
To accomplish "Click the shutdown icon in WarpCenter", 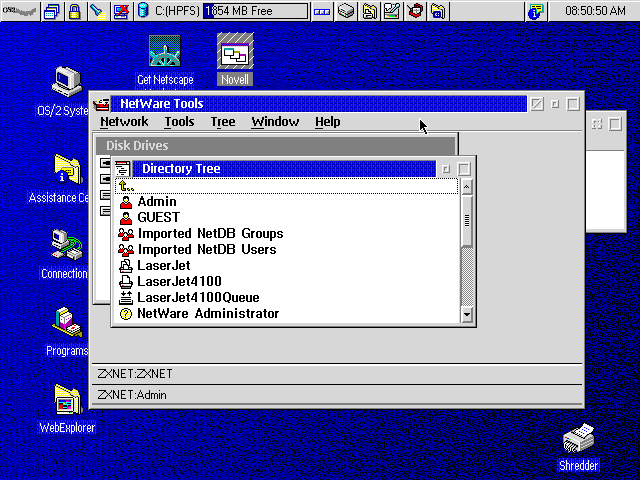I will tap(121, 11).
